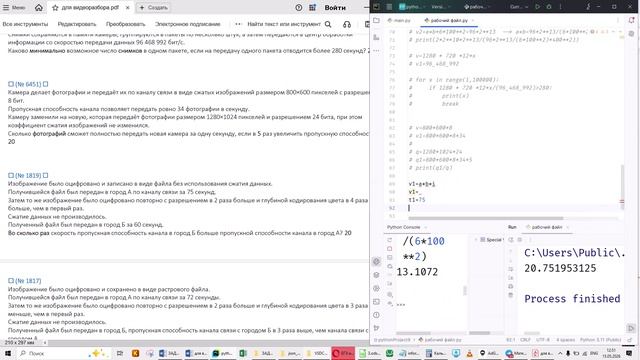This screenshot has width=640, height=360.
Task: Expand the Version control dropdown
Action: pos(441,7)
